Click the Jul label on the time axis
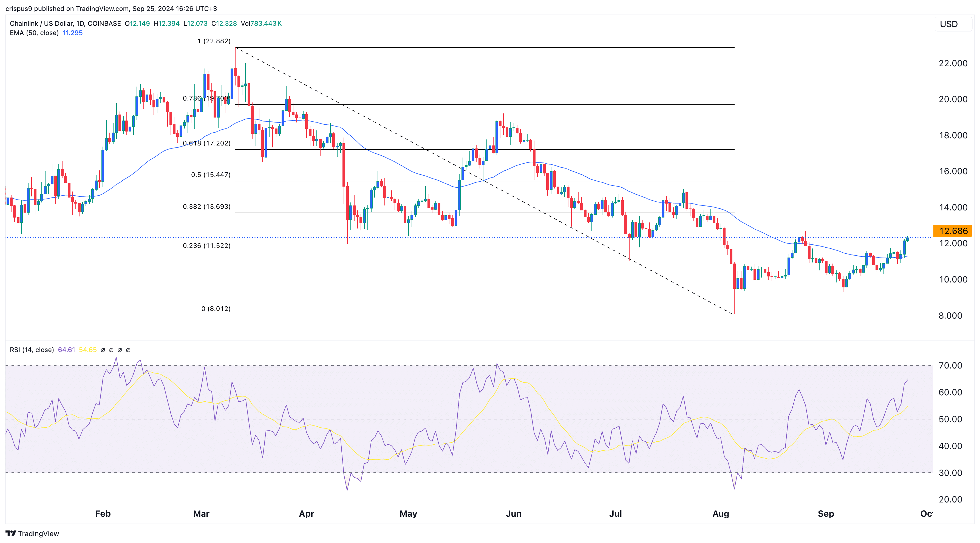Image resolution: width=980 pixels, height=543 pixels. pos(616,514)
